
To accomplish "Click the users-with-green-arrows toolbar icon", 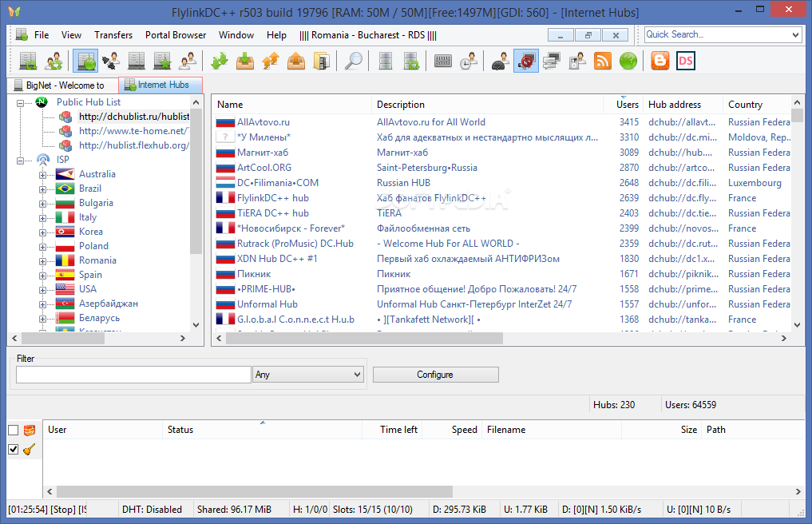I will coord(53,62).
